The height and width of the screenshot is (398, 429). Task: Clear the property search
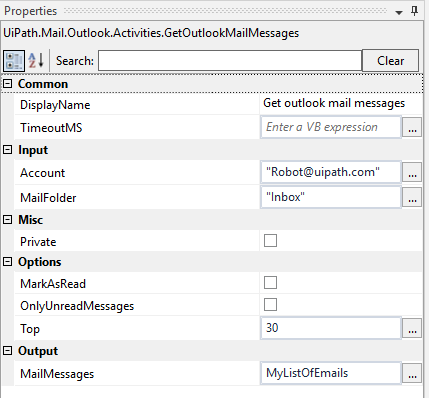(x=390, y=61)
